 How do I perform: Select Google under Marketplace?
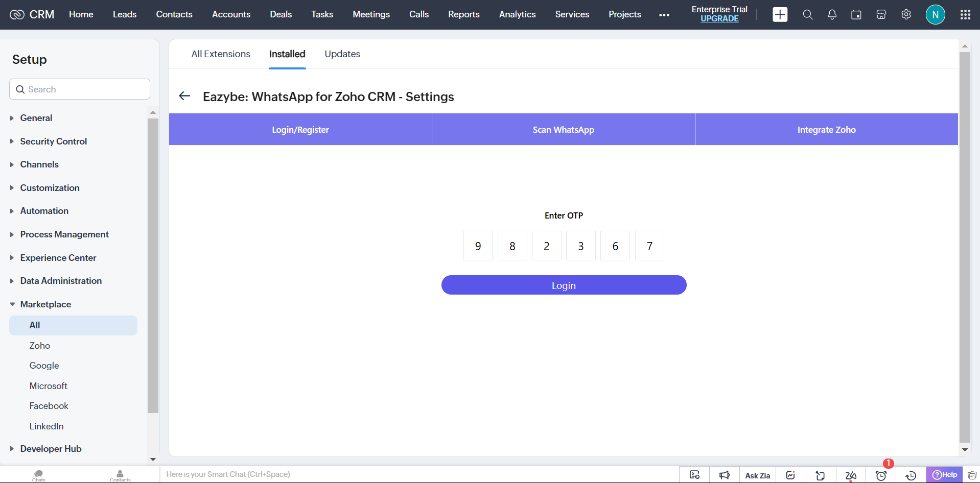[44, 366]
